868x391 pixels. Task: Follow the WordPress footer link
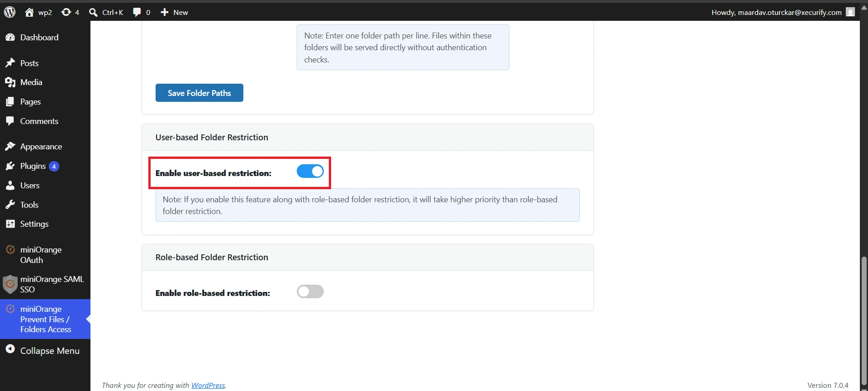[x=208, y=385]
